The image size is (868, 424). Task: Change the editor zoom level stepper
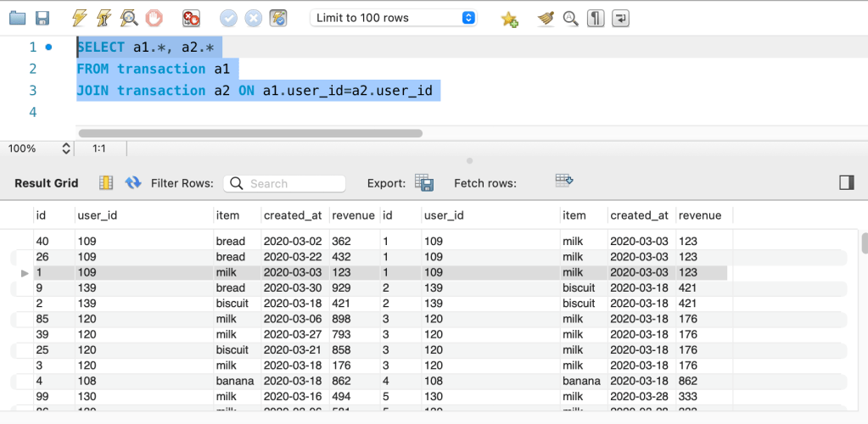click(66, 148)
